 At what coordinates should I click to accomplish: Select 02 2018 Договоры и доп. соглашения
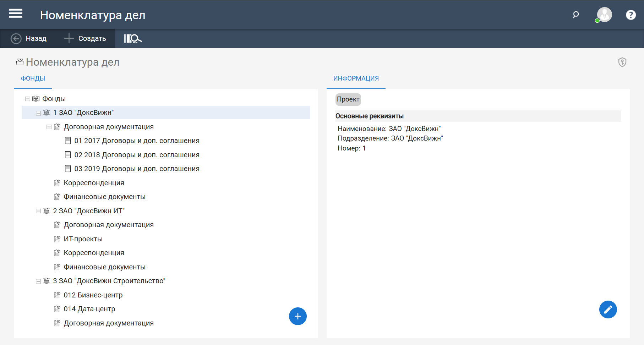(137, 155)
